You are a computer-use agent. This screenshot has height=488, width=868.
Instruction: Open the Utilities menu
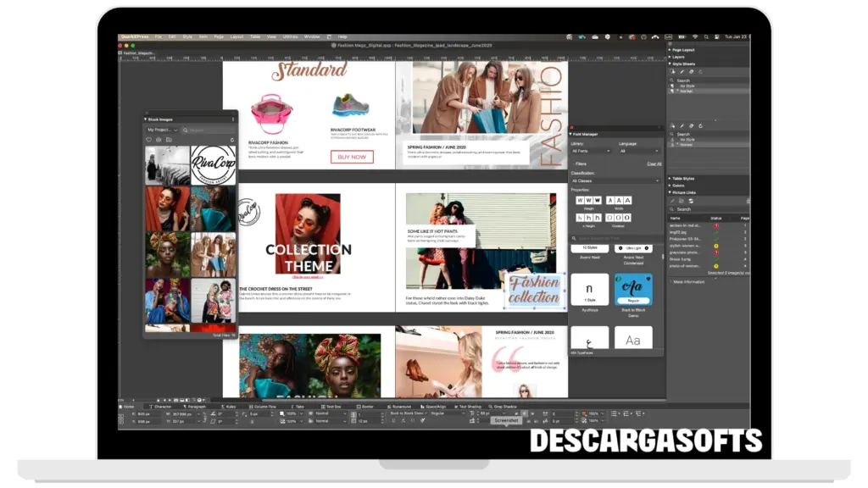pos(291,36)
